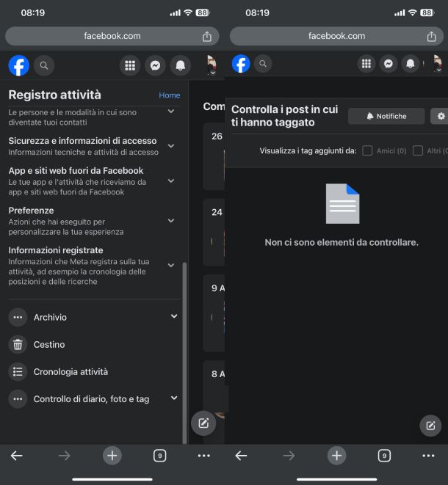
Task: Tap the notifications bell on the Registro attività screen
Action: [180, 65]
